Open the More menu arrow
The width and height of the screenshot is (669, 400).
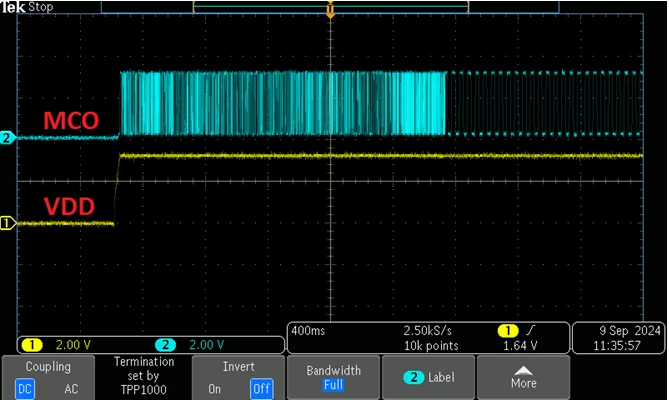pyautogui.click(x=524, y=377)
